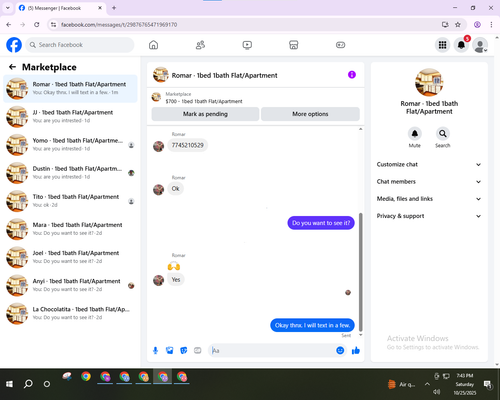Open the Watch video icon
Image resolution: width=500 pixels, height=400 pixels.
coord(247,45)
